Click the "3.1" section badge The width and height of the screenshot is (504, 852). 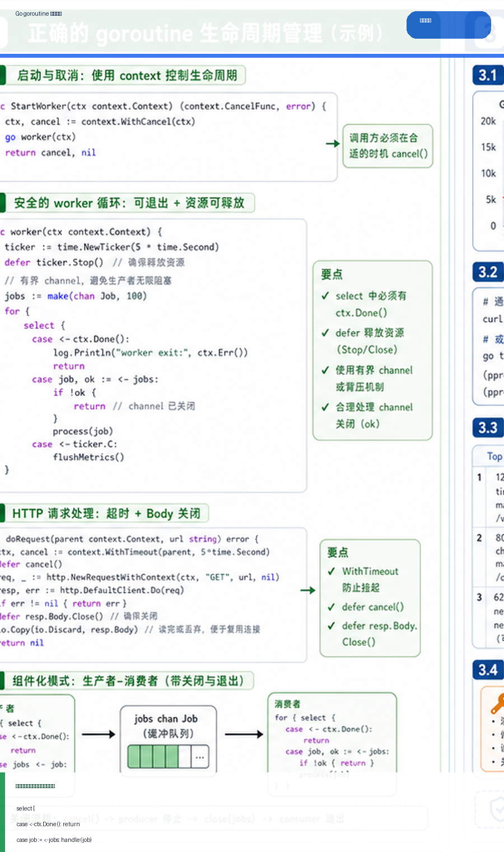[x=487, y=75]
